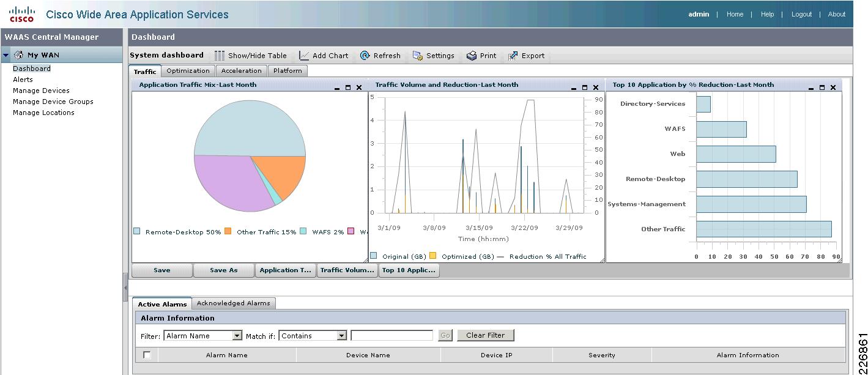The height and width of the screenshot is (375, 868).
Task: Click the Go filter button
Action: (x=445, y=335)
